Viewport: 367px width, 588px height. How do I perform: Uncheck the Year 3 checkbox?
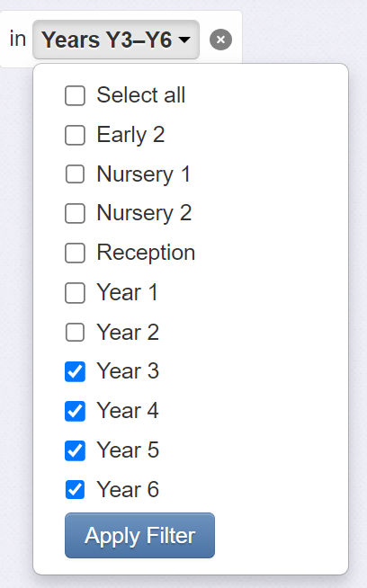(75, 371)
